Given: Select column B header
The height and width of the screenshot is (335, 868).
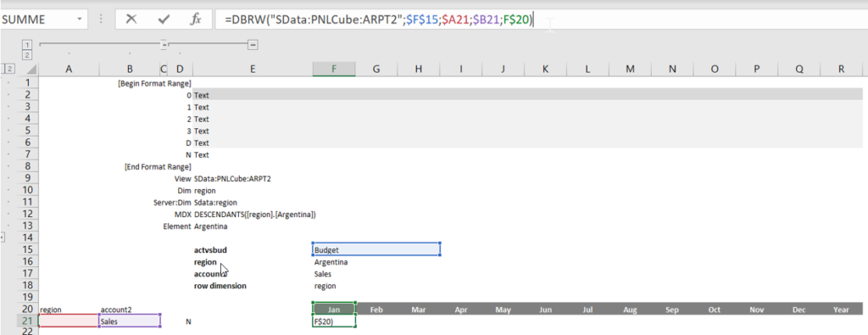Looking at the screenshot, I should (130, 70).
